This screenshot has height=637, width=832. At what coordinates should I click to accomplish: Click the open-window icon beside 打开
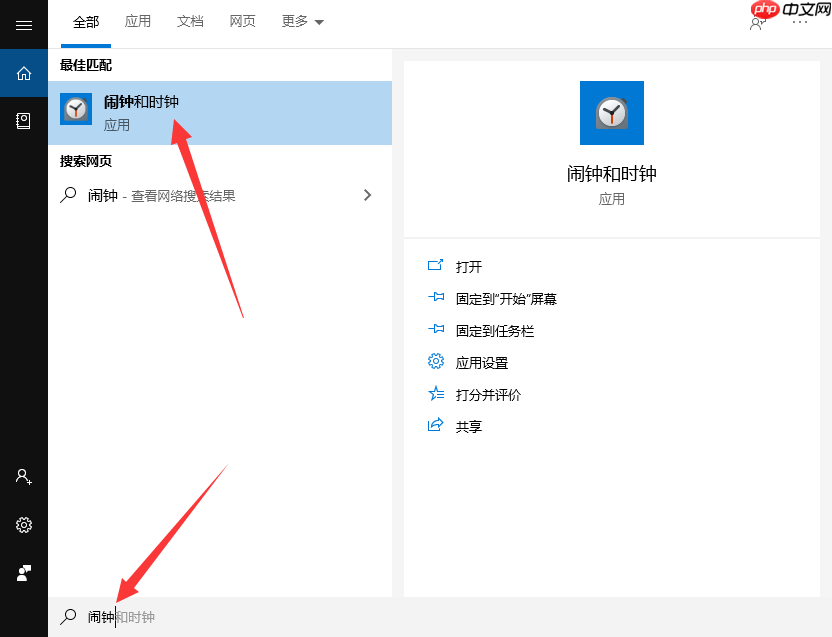(436, 265)
